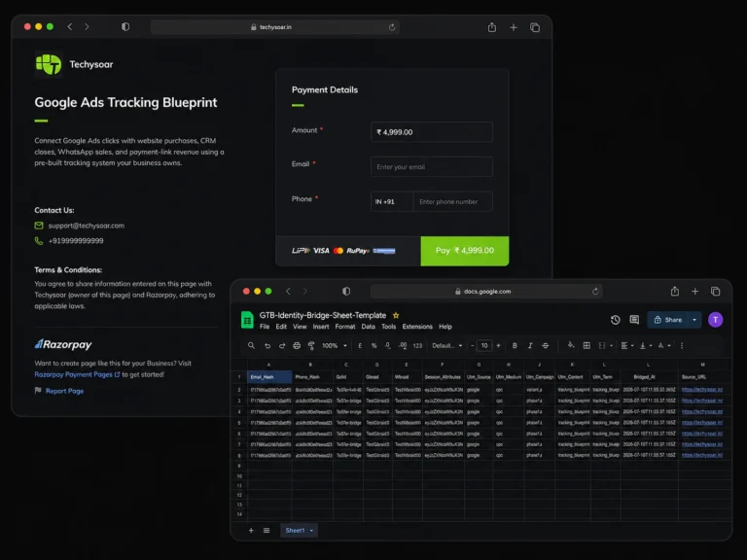Open the Share button dropdown arrow
Image resolution: width=747 pixels, height=560 pixels.
click(x=694, y=320)
